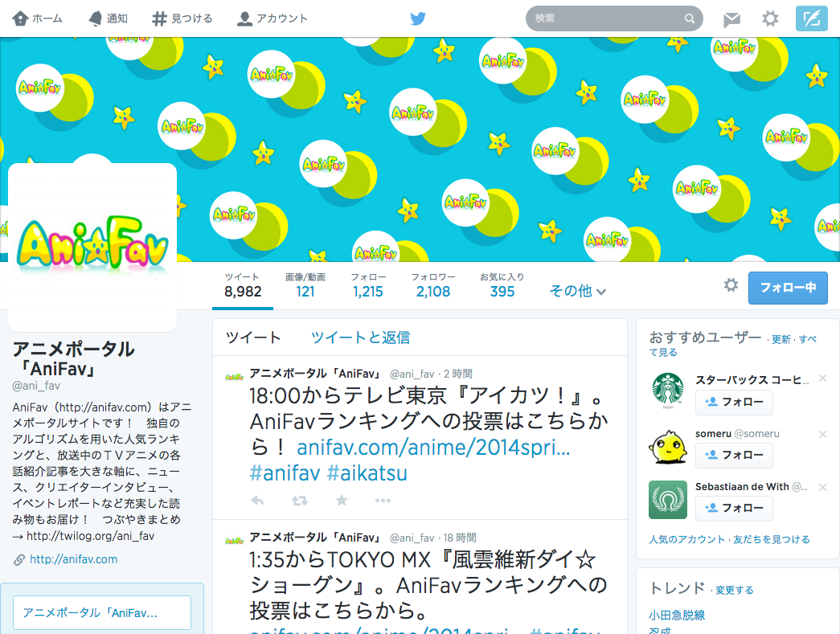Click 18 時間 tweet timestamp
Viewport: 840px width, 634px height.
pos(460,538)
